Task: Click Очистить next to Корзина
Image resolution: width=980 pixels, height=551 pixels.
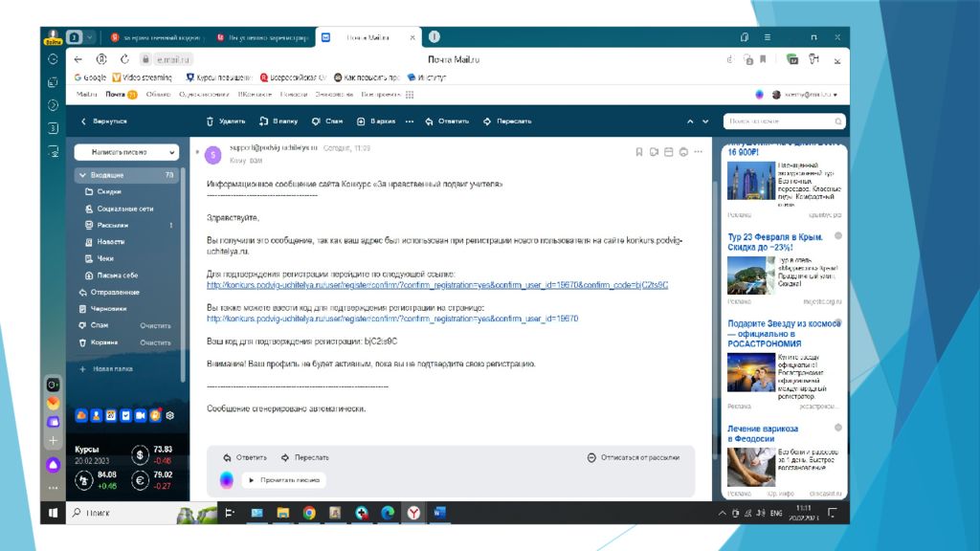Action: (x=155, y=343)
